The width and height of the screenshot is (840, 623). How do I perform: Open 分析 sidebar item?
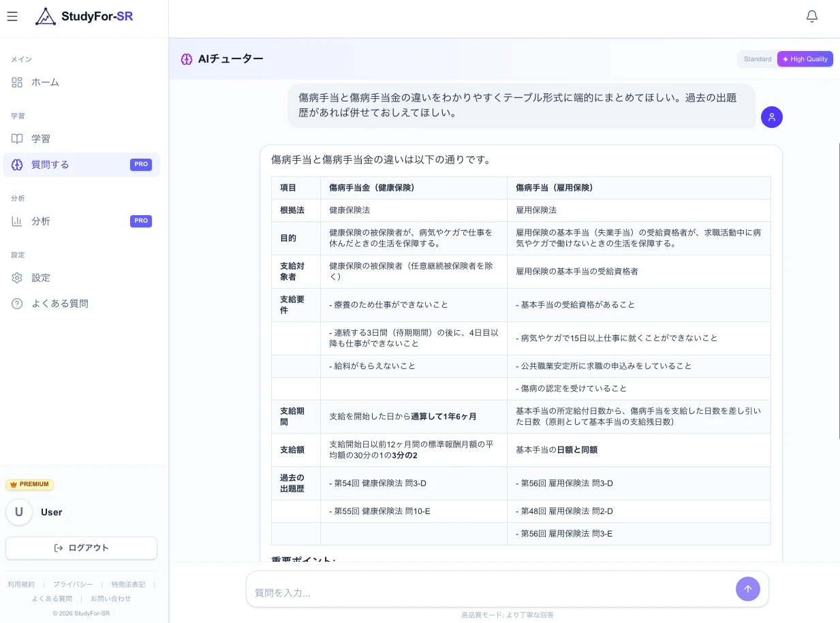pos(82,221)
